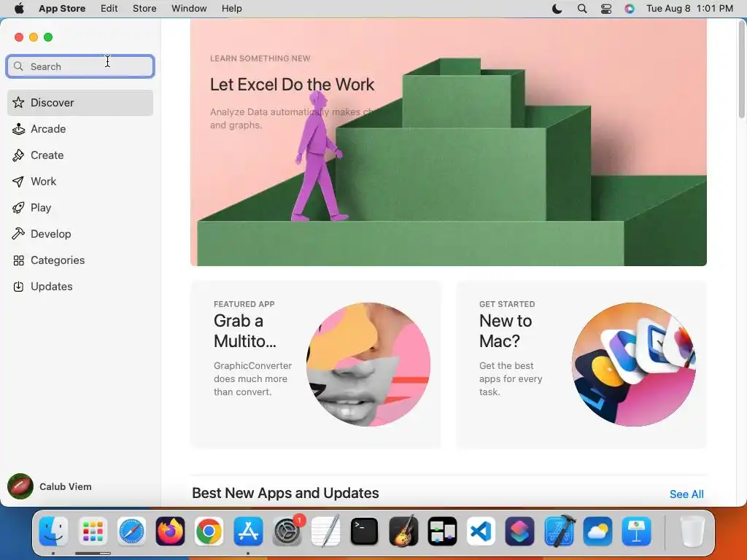Click the magnifier icon in search field
Screen dimensions: 747x560
point(18,66)
